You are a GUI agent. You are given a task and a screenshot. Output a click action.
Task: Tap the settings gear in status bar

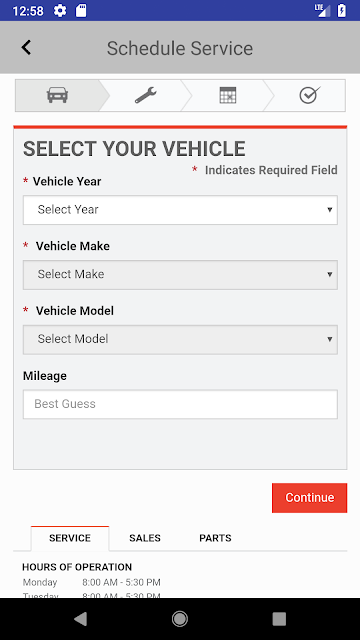click(x=60, y=11)
